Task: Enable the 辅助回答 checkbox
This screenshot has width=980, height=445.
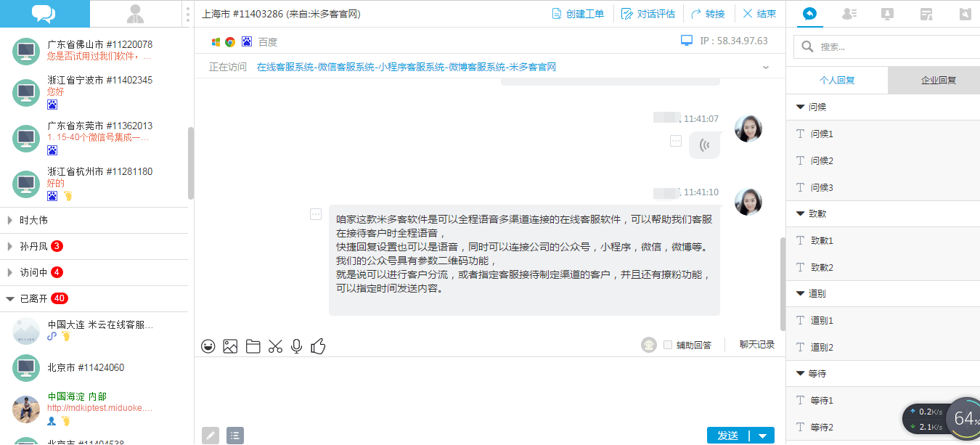Action: pyautogui.click(x=668, y=346)
